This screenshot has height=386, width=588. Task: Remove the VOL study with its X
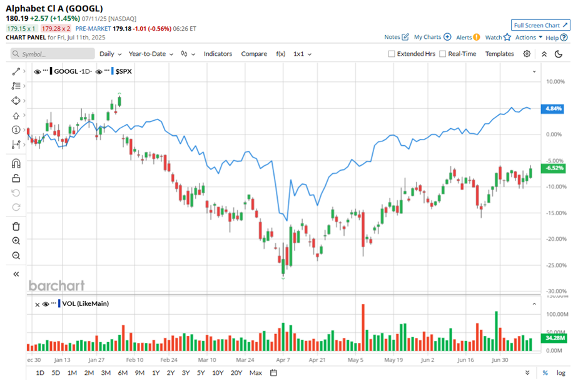tap(37, 305)
